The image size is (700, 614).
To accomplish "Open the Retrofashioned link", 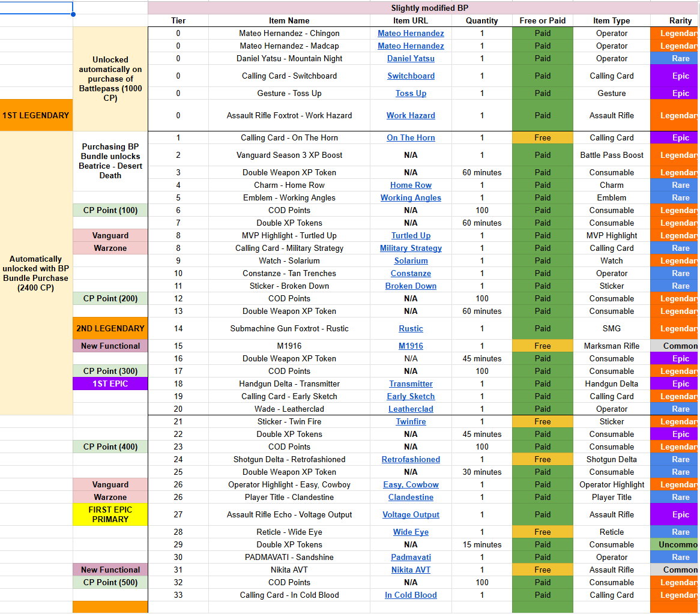I will pos(411,460).
